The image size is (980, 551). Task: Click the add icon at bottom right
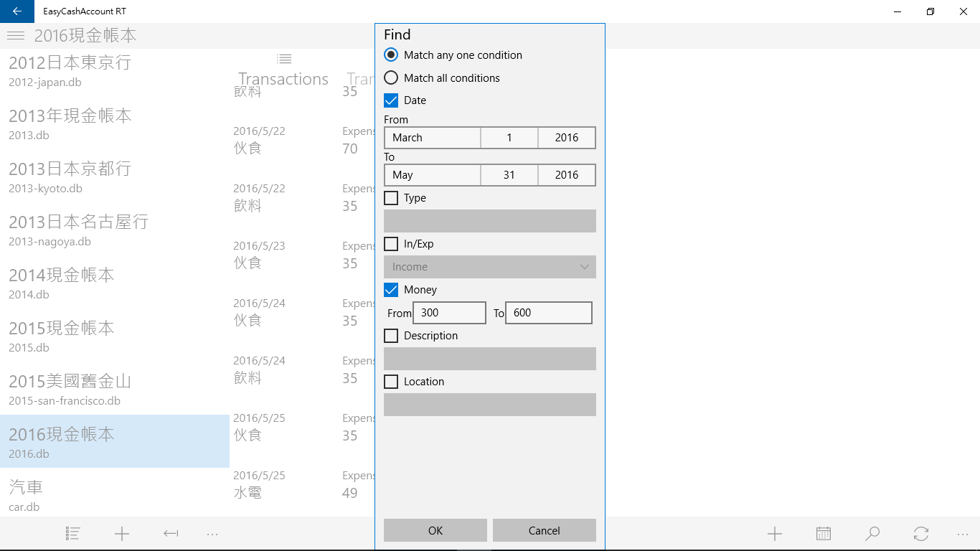[775, 534]
